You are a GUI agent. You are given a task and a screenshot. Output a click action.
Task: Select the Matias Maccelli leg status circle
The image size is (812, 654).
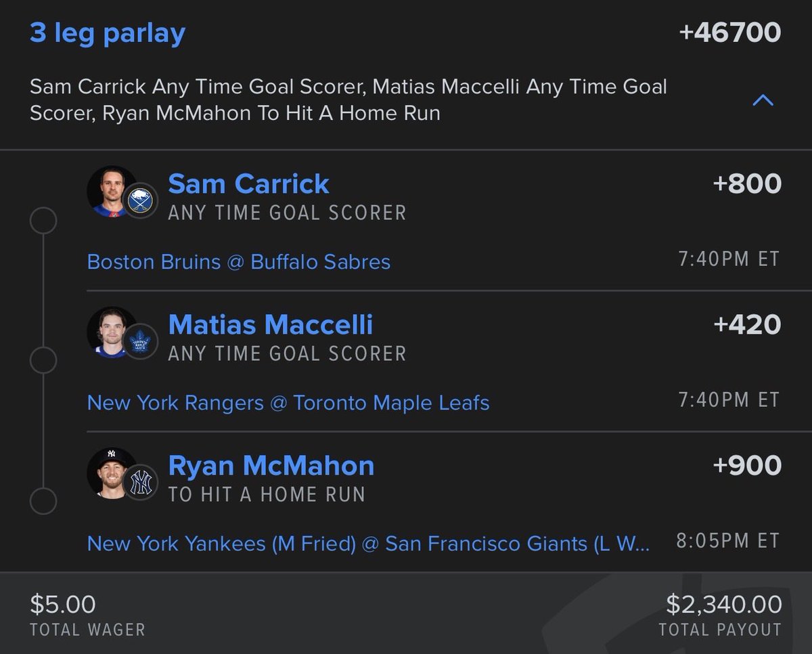(x=43, y=362)
